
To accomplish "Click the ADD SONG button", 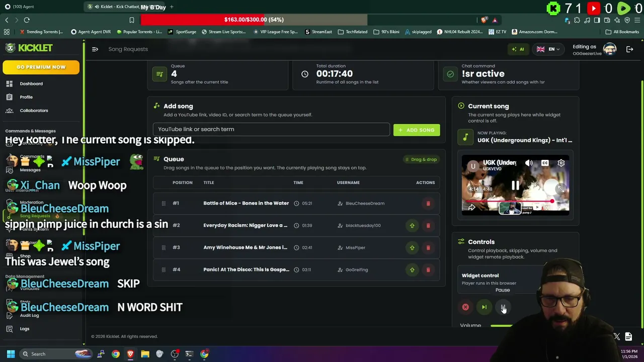I will click(x=417, y=130).
